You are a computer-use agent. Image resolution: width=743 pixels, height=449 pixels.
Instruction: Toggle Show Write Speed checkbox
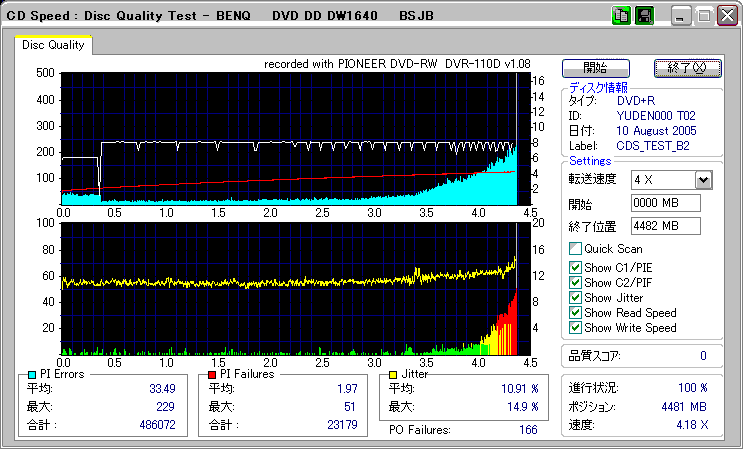click(x=575, y=328)
